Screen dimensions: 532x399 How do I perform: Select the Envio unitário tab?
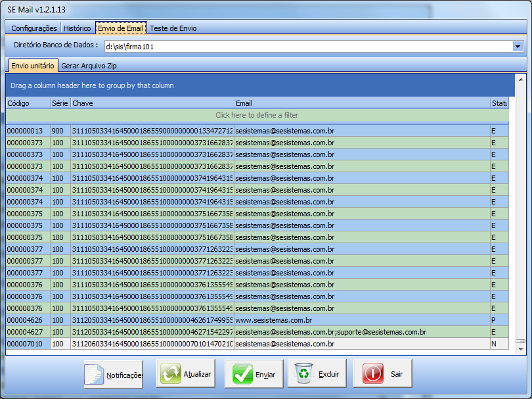(x=33, y=66)
